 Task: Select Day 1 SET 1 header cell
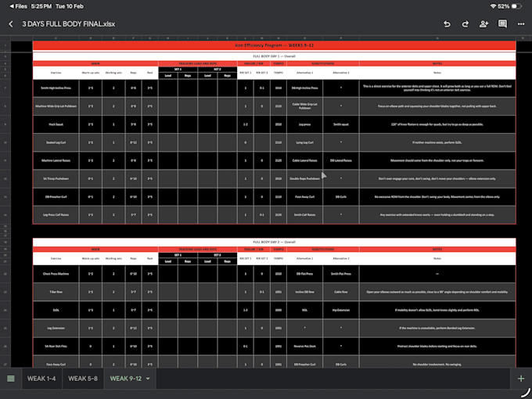pos(178,69)
